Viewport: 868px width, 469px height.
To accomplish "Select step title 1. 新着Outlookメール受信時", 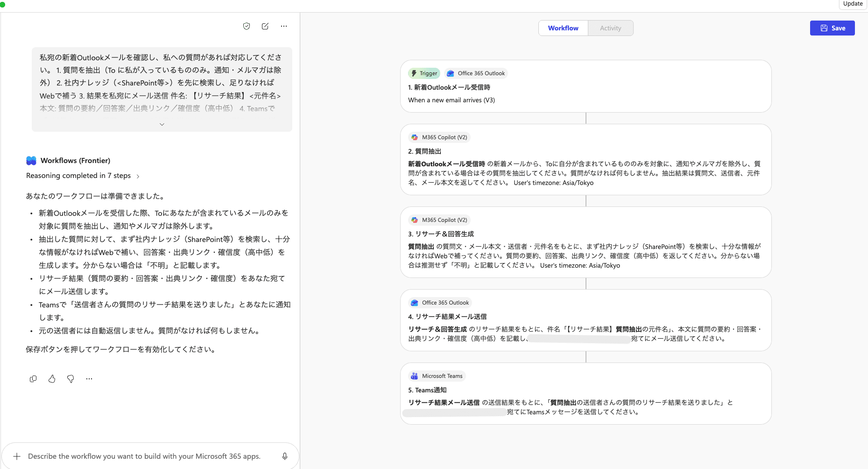I will 449,87.
